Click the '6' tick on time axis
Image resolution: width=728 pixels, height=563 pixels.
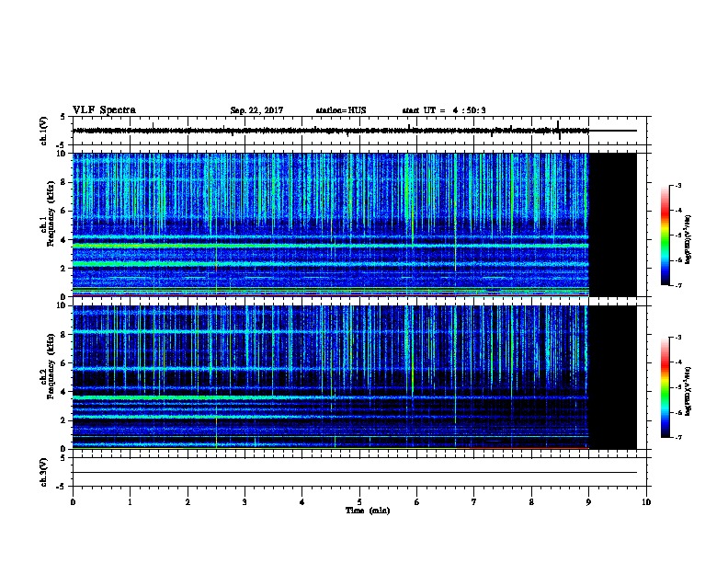pyautogui.click(x=417, y=502)
